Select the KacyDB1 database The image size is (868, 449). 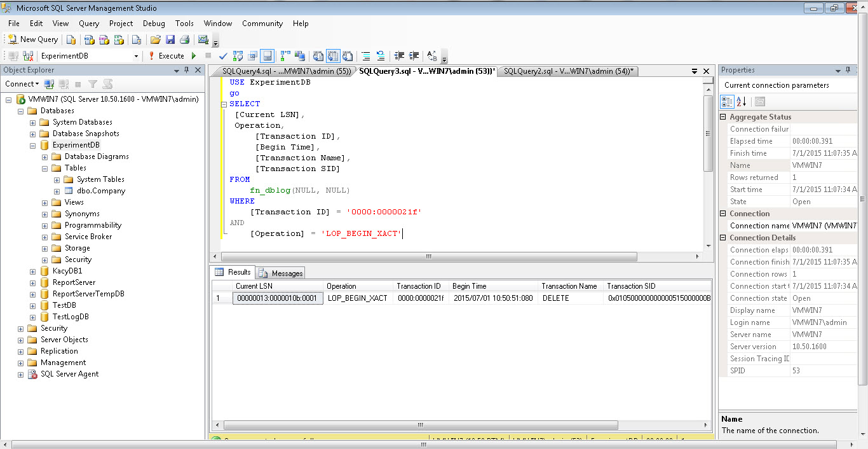point(67,271)
